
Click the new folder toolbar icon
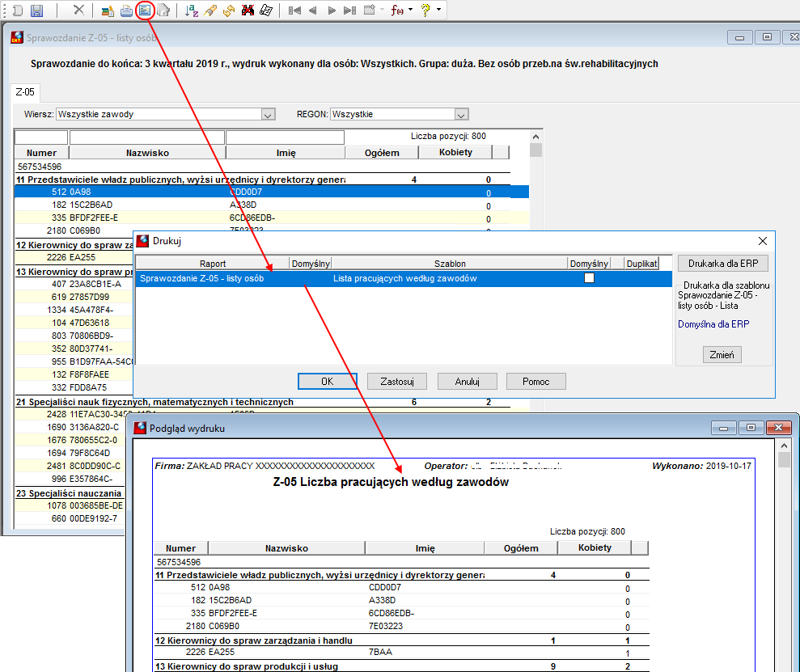[370, 10]
